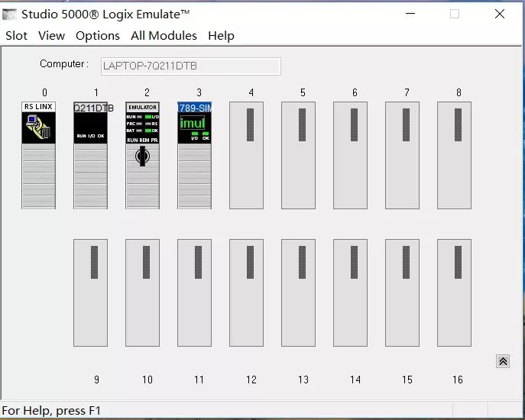Viewport: 525px width, 420px height.
Task: Select empty slot 14
Action: coord(350,292)
